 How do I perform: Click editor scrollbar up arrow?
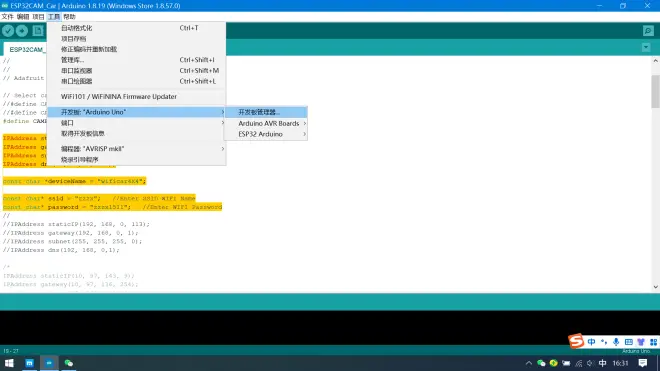tap(655, 61)
